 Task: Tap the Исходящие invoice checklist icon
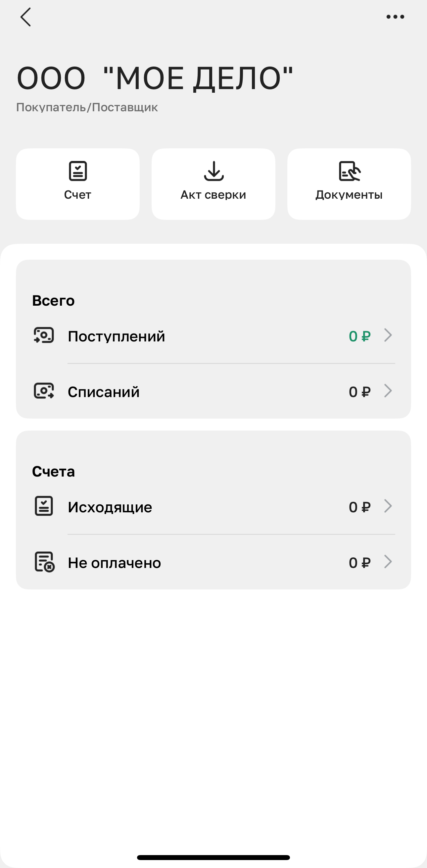44,506
